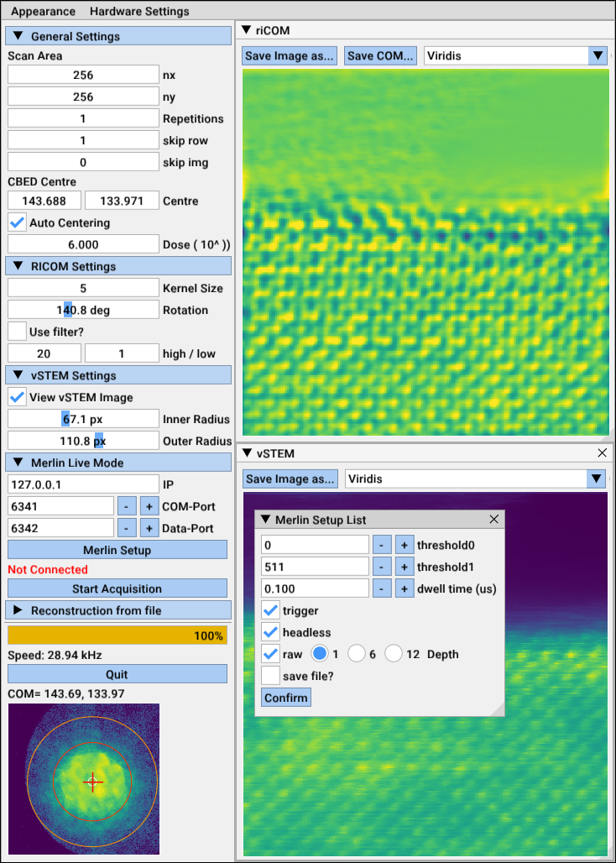This screenshot has height=863, width=616.
Task: Select depth 6 radio button
Action: (357, 654)
